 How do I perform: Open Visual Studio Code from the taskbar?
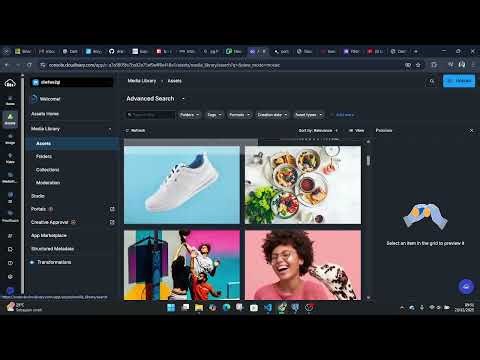(268, 307)
